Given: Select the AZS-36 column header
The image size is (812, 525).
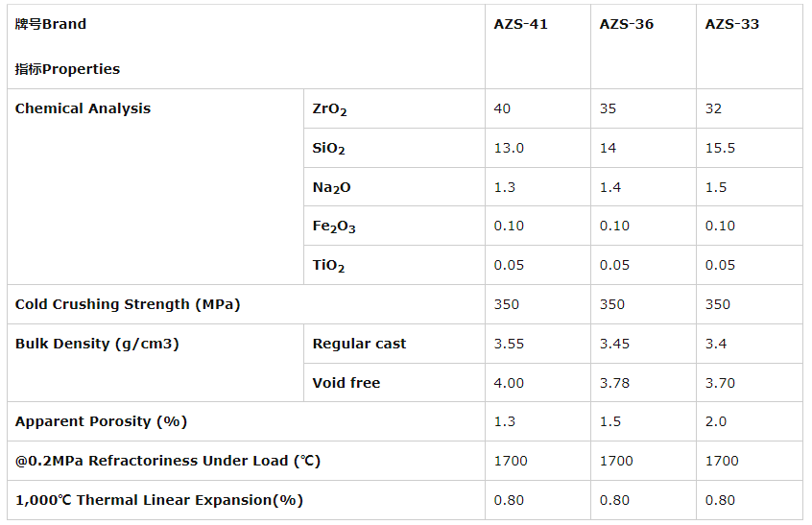Looking at the screenshot, I should 626,24.
